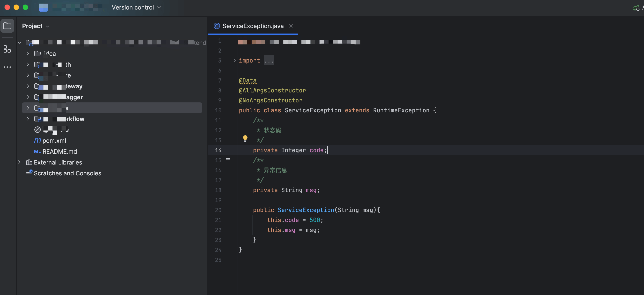Image resolution: width=644 pixels, height=295 pixels.
Task: Click the idea folder icon
Action: point(38,53)
